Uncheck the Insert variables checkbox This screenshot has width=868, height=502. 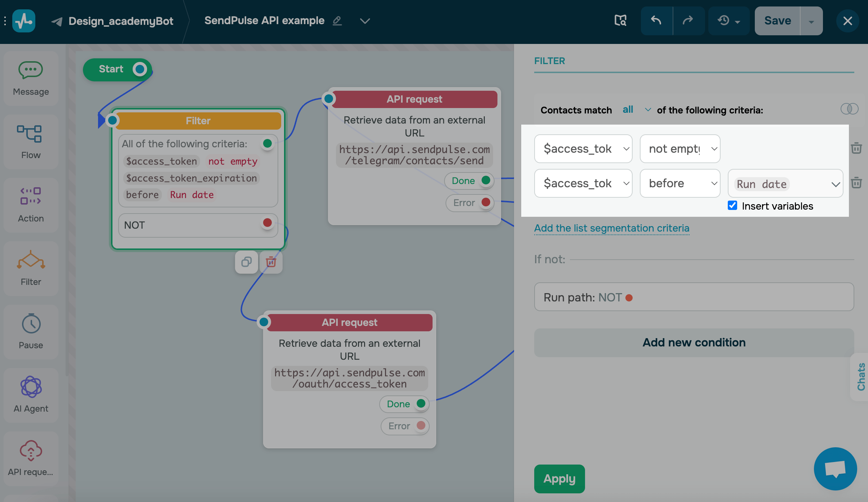[732, 206]
